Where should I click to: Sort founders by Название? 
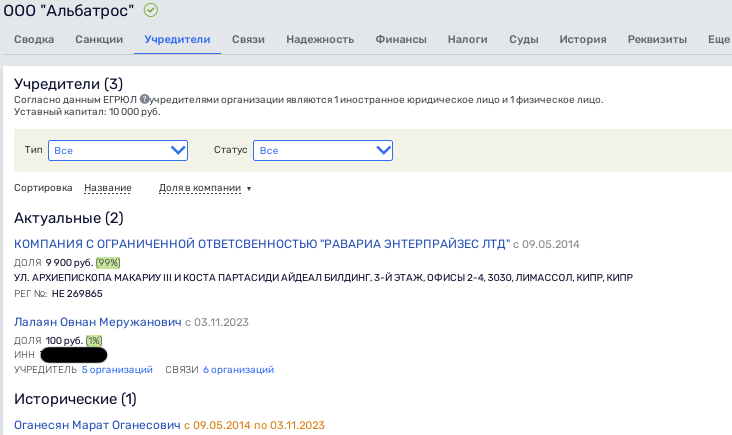pyautogui.click(x=108, y=188)
